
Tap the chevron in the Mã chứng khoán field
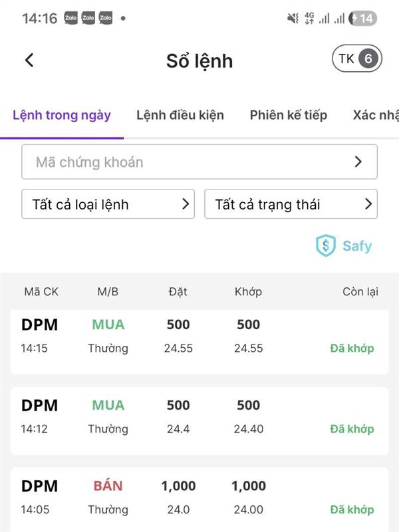tap(358, 162)
